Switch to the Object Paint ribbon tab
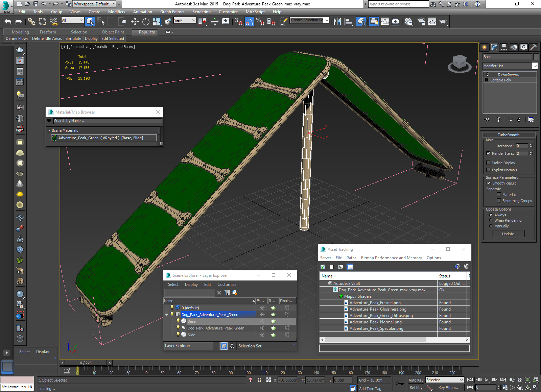The width and height of the screenshot is (541, 392). coord(113,32)
